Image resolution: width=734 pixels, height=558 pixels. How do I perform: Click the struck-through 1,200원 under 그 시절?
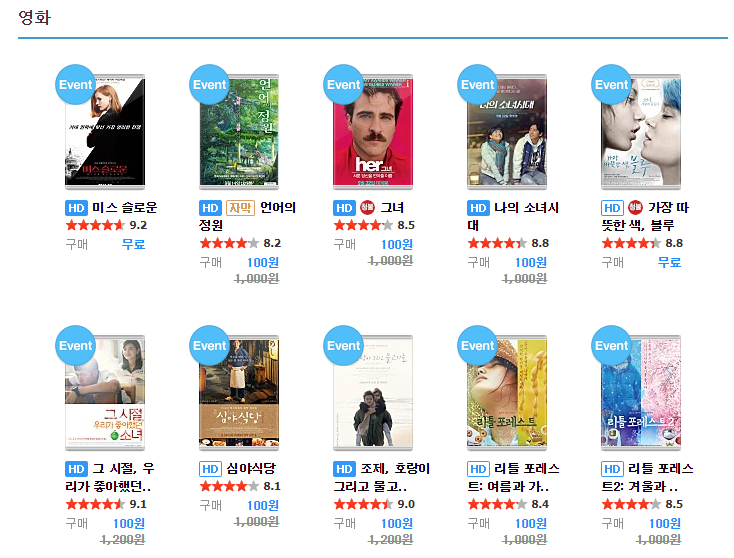(x=122, y=540)
